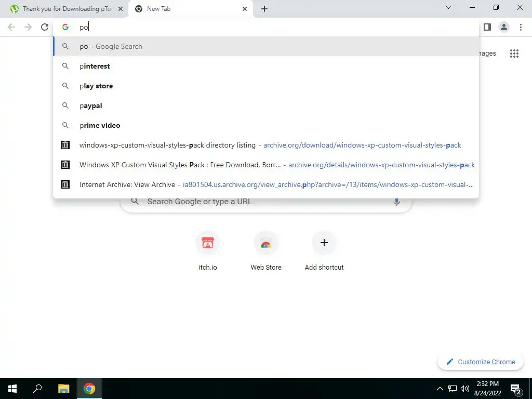The width and height of the screenshot is (532, 399).
Task: Close the uTorrent download tab
Action: (x=121, y=9)
